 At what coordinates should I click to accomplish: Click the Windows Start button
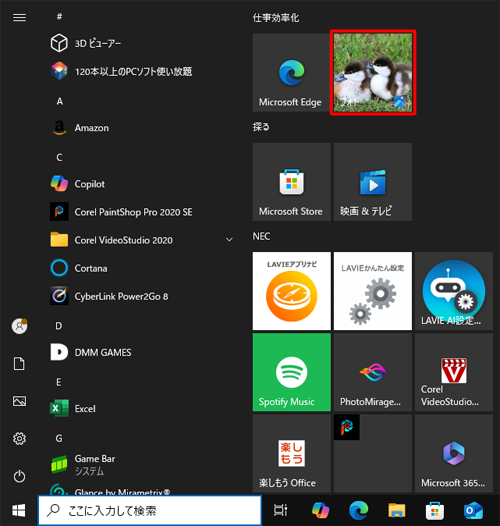19,511
